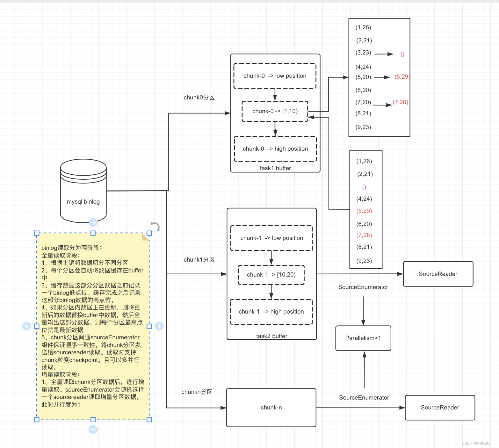The height and width of the screenshot is (448, 499).
Task: Click the plus connector below the note
Action: [93, 430]
